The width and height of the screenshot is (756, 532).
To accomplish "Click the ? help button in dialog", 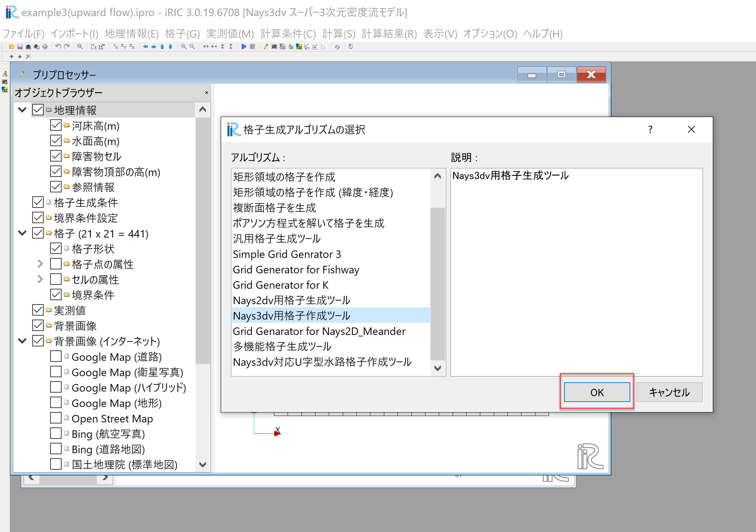I will [x=650, y=129].
